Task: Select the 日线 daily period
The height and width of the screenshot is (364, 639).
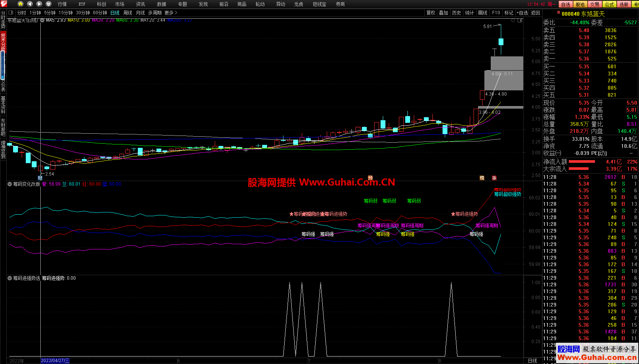Action: (x=115, y=13)
